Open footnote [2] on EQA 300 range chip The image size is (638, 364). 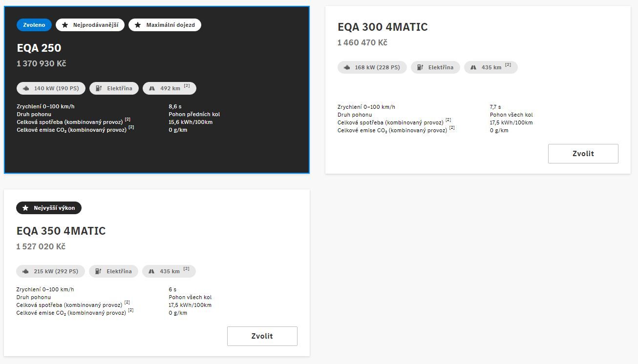click(x=508, y=65)
